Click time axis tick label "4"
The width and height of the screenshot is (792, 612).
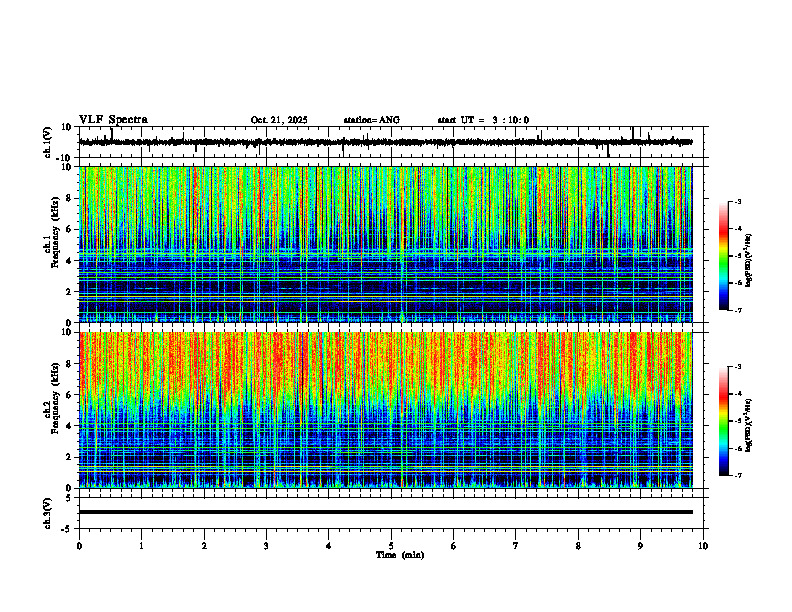click(x=329, y=546)
